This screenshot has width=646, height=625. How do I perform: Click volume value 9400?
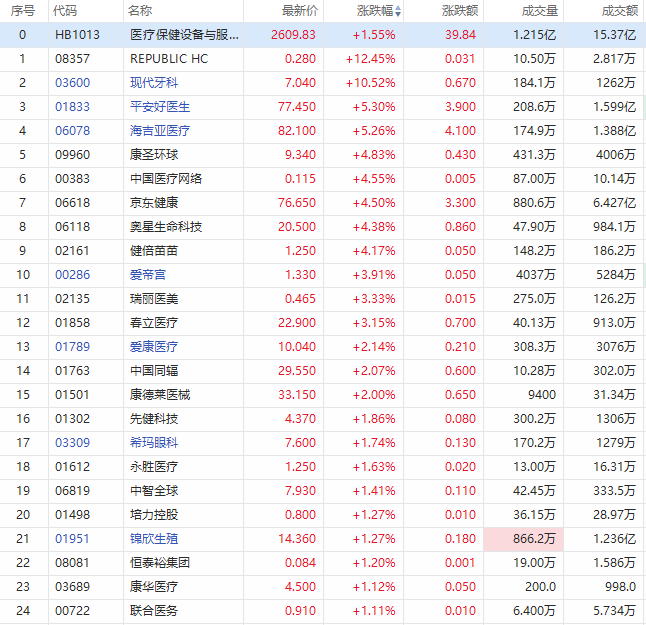542,395
